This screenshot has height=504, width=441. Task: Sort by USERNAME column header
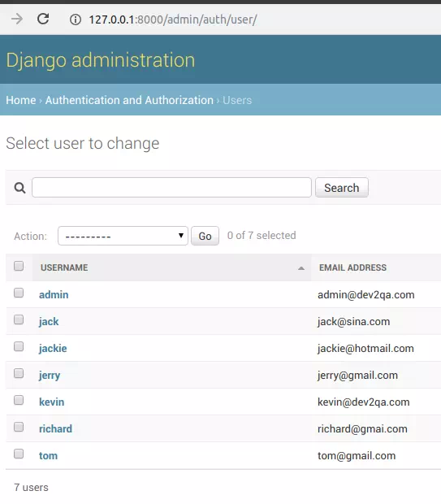tap(64, 267)
